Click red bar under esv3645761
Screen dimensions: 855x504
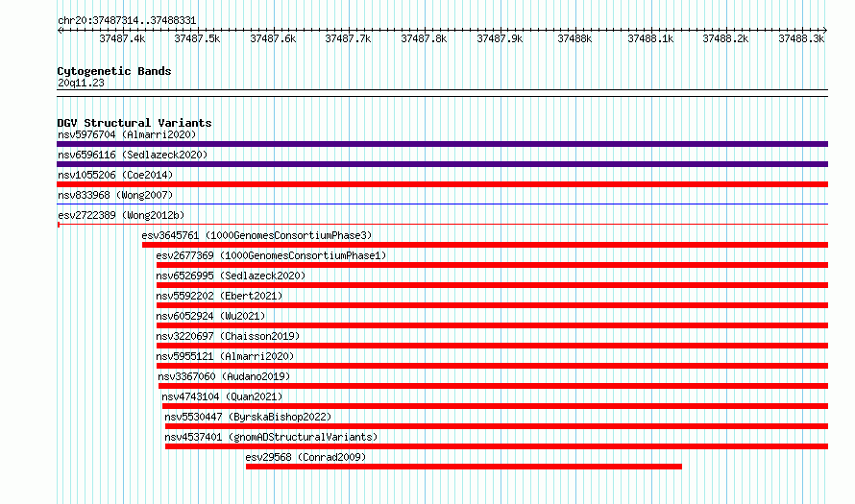point(485,245)
